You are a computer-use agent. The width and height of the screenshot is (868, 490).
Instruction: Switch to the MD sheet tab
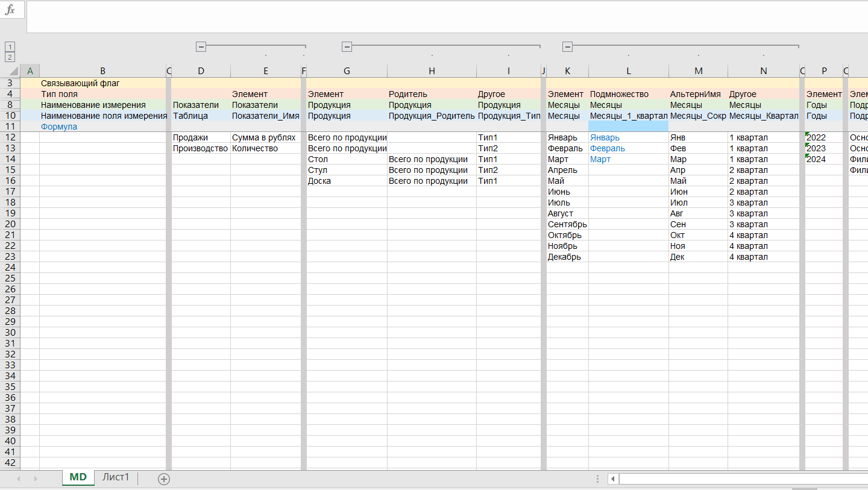click(x=78, y=477)
